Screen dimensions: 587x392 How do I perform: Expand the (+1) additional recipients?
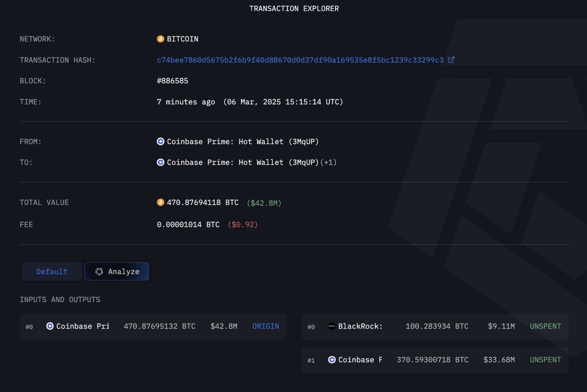(x=328, y=162)
